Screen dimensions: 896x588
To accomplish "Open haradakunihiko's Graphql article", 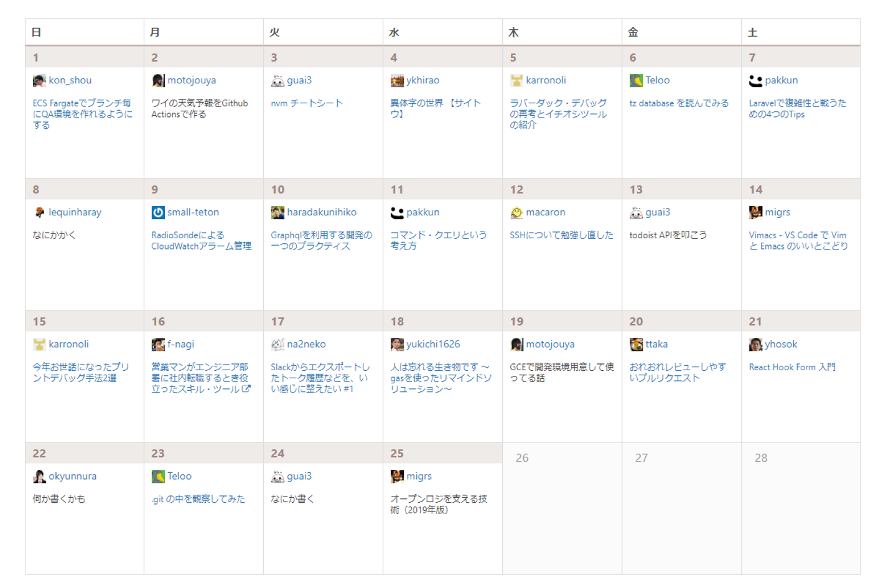I will 321,240.
